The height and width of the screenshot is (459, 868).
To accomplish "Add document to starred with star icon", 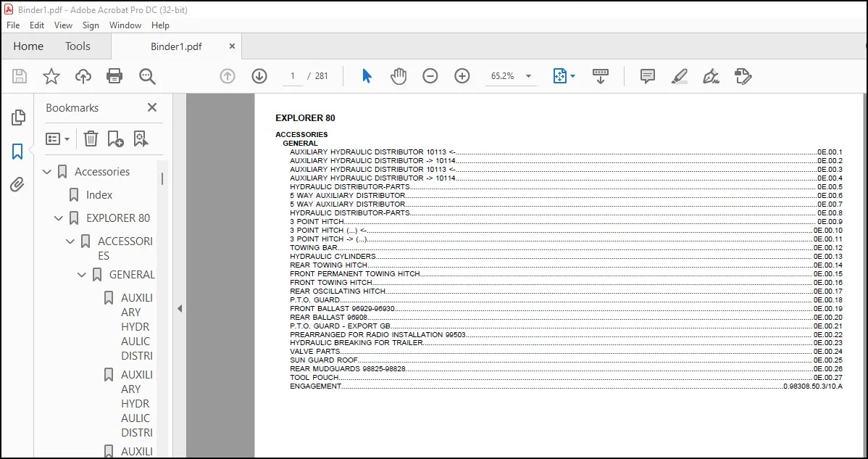I will 51,76.
